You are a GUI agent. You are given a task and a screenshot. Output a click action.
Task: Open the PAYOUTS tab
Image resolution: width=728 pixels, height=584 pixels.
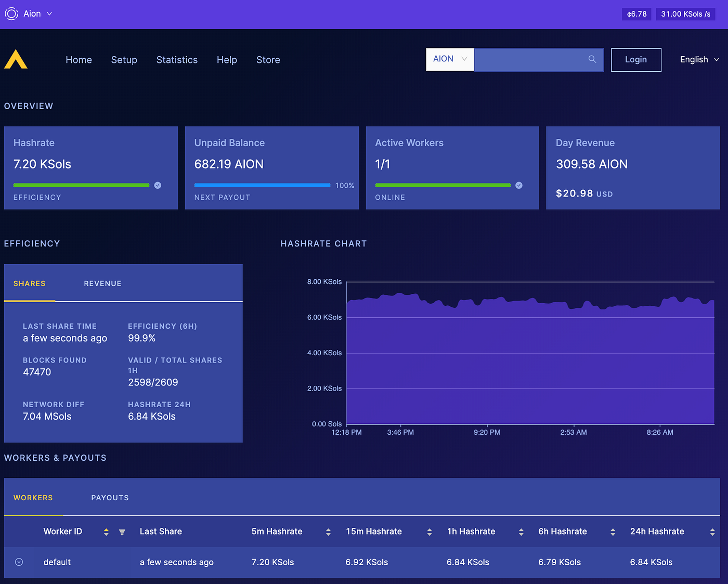click(x=110, y=498)
